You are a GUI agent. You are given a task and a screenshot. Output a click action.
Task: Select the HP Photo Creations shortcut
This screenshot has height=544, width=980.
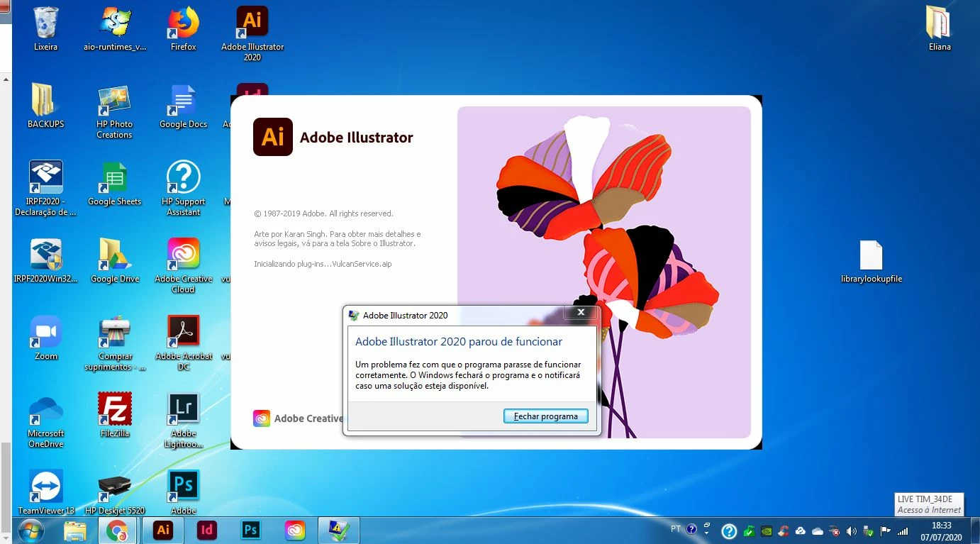(115, 111)
